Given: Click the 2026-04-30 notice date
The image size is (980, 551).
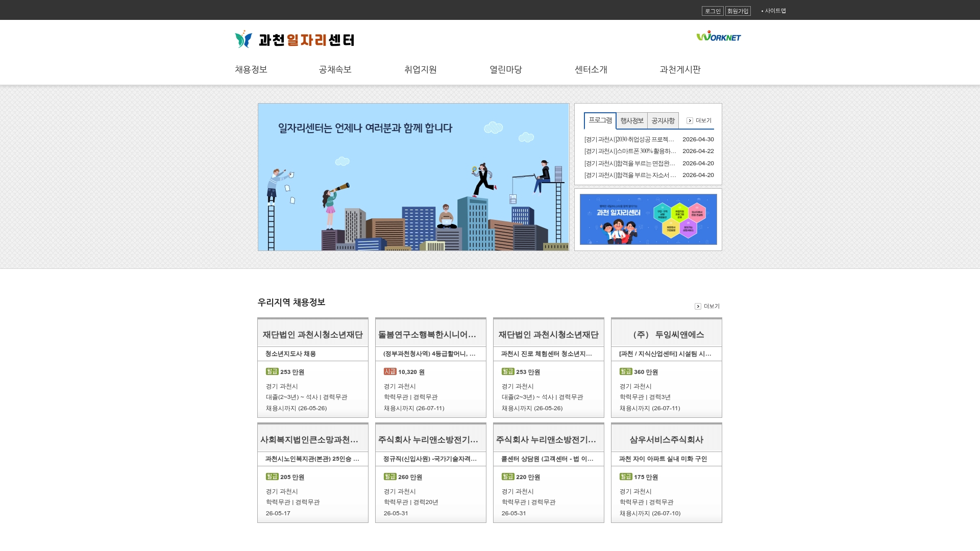Looking at the screenshot, I should (698, 139).
